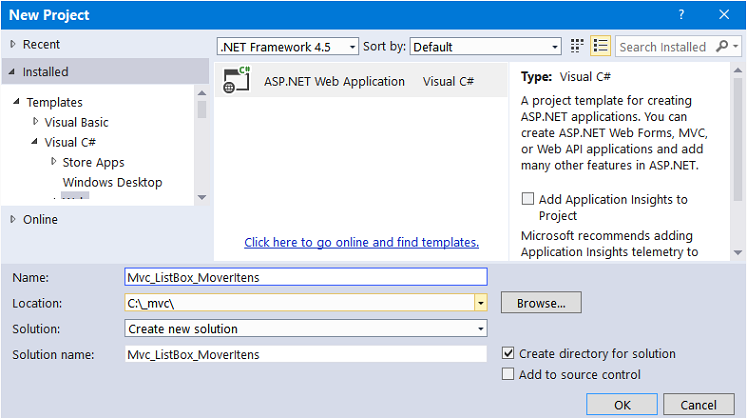Open the Sort by Default dropdown
Screen dimensions: 747x418
(485, 47)
